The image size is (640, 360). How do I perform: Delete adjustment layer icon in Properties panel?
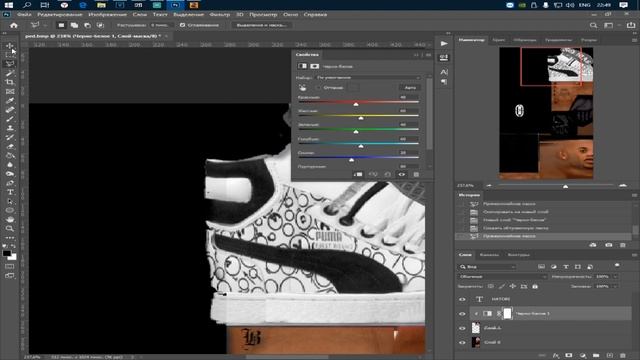pos(416,174)
